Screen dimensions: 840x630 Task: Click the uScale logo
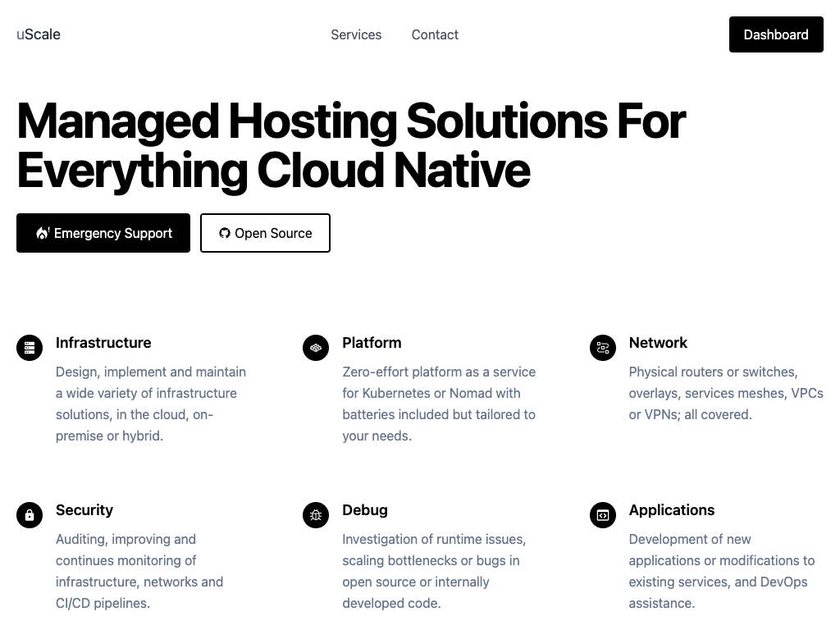coord(39,34)
